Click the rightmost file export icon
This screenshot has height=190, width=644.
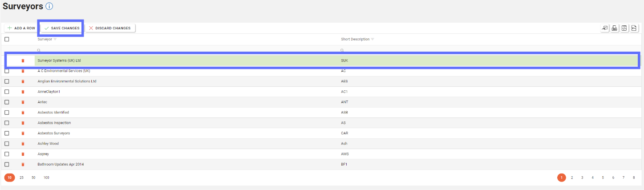(634, 28)
